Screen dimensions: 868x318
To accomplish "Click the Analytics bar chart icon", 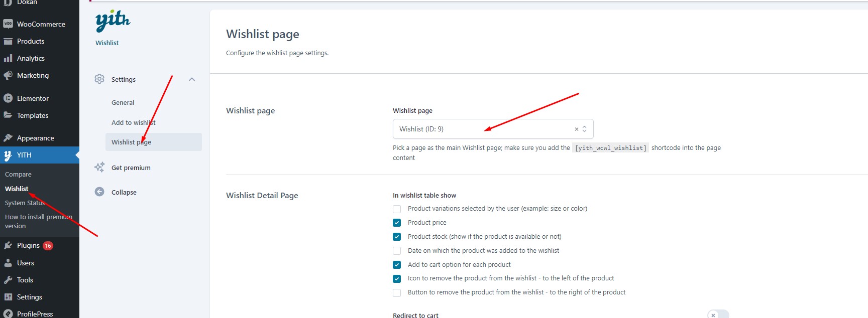I will pyautogui.click(x=8, y=58).
